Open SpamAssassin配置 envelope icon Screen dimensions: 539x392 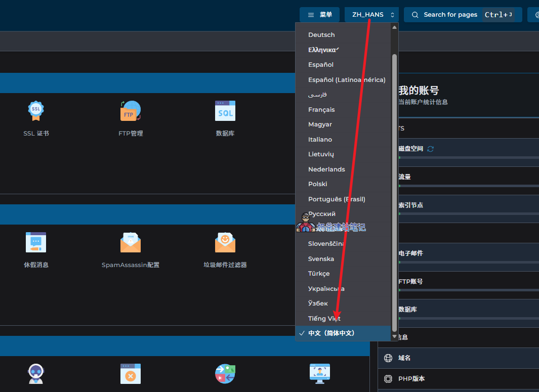(x=130, y=242)
